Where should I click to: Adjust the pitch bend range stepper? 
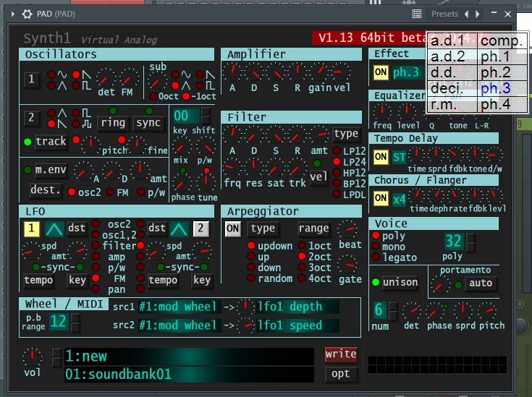[x=75, y=322]
